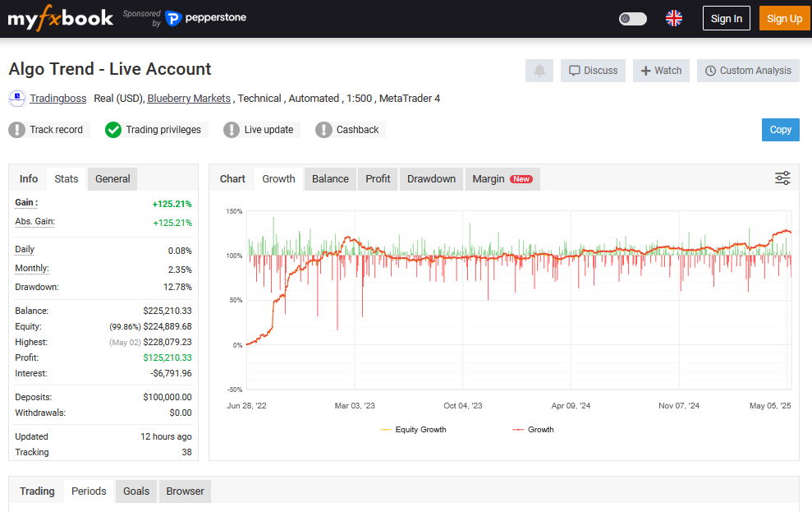Click the Tracking count 38

point(186,452)
